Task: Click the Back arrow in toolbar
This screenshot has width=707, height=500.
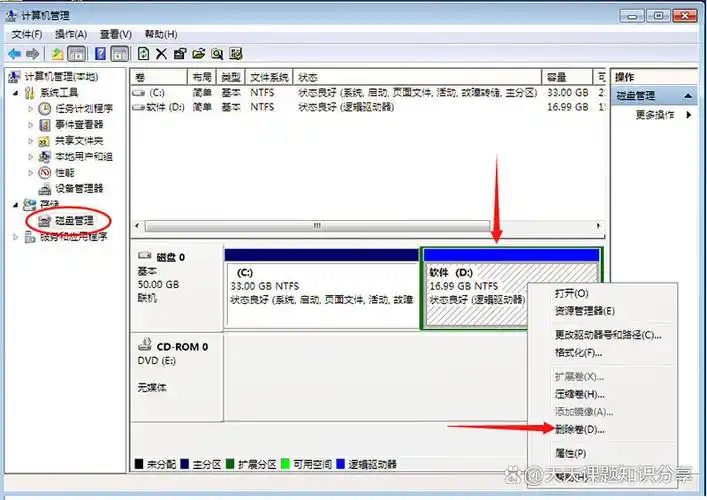Action: click(14, 53)
